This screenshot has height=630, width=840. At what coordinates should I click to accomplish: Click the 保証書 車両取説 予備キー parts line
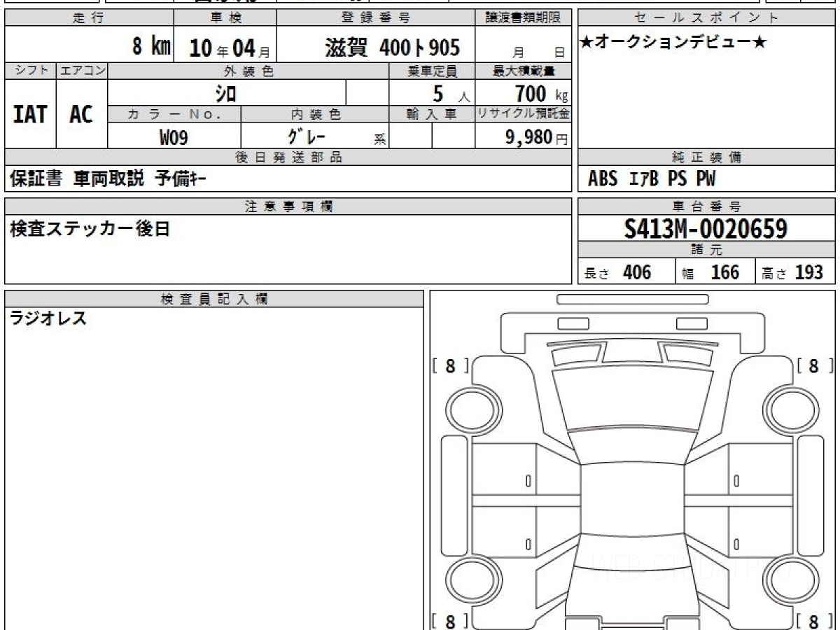tap(108, 179)
